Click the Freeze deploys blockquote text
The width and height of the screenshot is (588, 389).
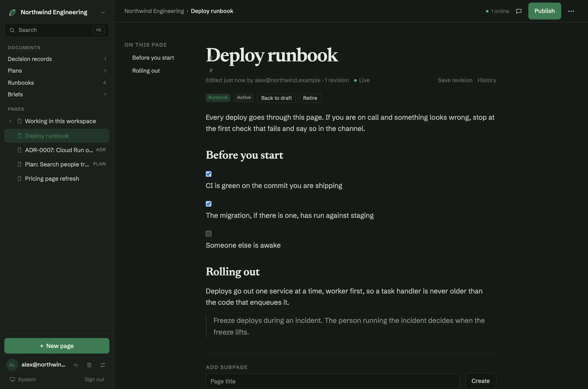(x=349, y=326)
